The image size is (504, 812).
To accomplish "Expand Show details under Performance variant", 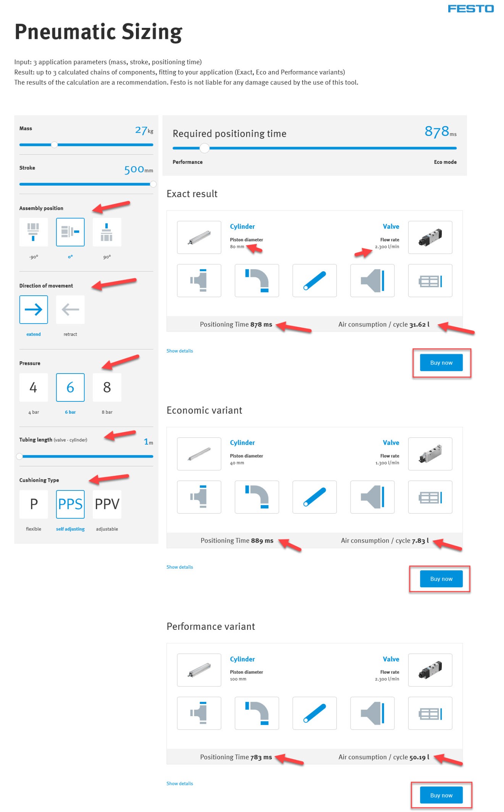I will click(x=180, y=783).
